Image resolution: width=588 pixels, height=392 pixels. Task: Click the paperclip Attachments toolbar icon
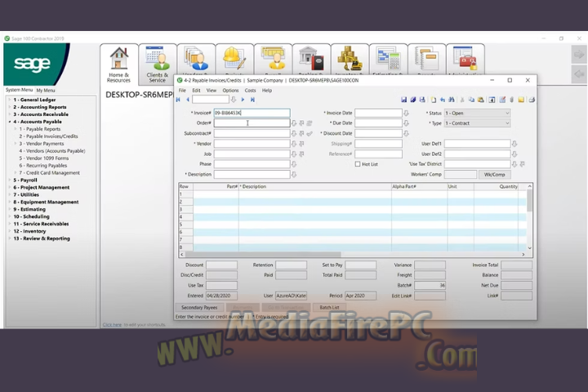click(511, 100)
